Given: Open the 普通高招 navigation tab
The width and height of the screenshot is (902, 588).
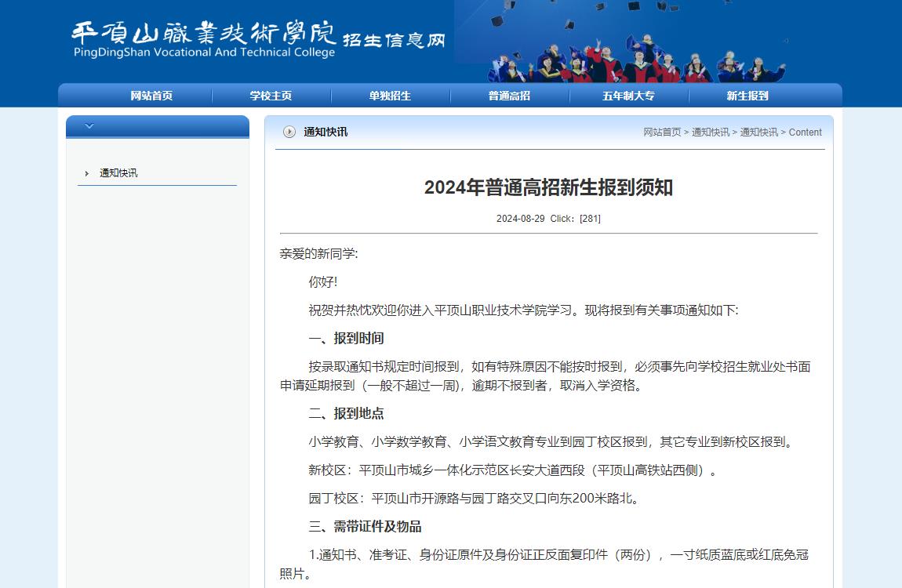Looking at the screenshot, I should [x=509, y=96].
